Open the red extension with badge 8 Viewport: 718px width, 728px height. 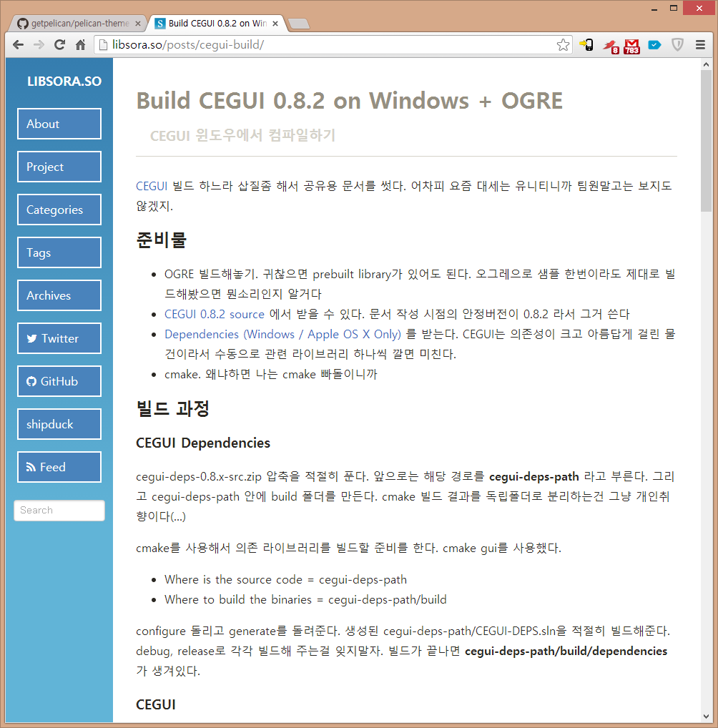click(610, 46)
